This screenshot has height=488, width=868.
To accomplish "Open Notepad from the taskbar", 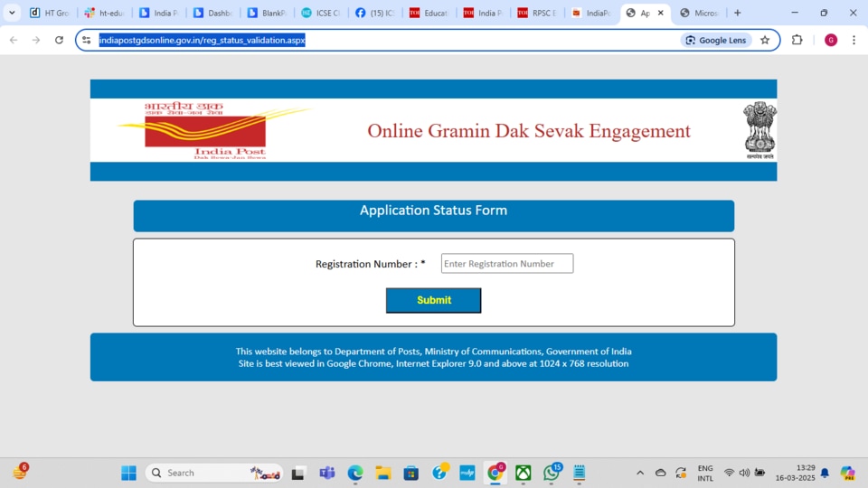I will [x=580, y=473].
